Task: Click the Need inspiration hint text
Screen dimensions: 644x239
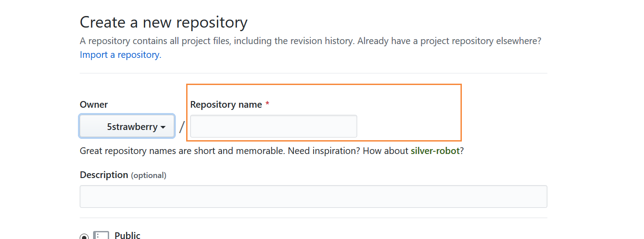Action: pos(324,151)
